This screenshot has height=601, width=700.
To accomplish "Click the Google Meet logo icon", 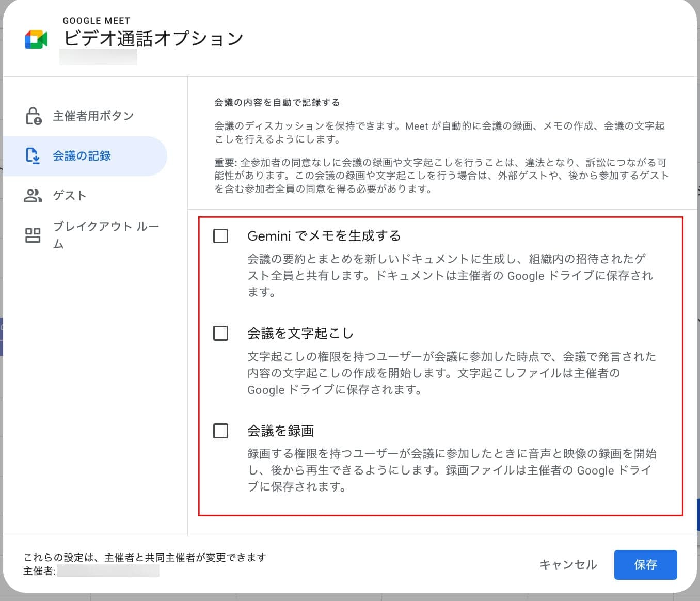I will (36, 40).
